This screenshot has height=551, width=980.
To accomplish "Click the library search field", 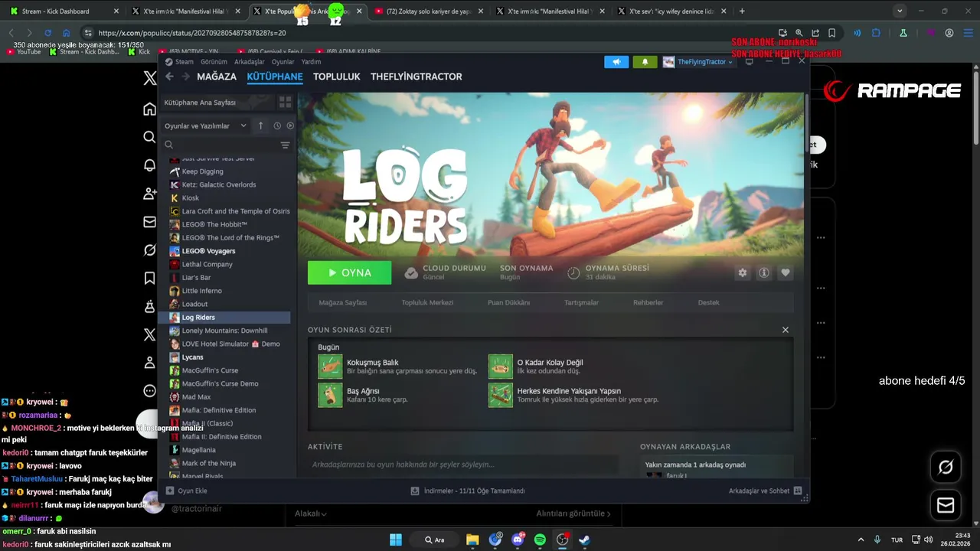I will pyautogui.click(x=220, y=145).
